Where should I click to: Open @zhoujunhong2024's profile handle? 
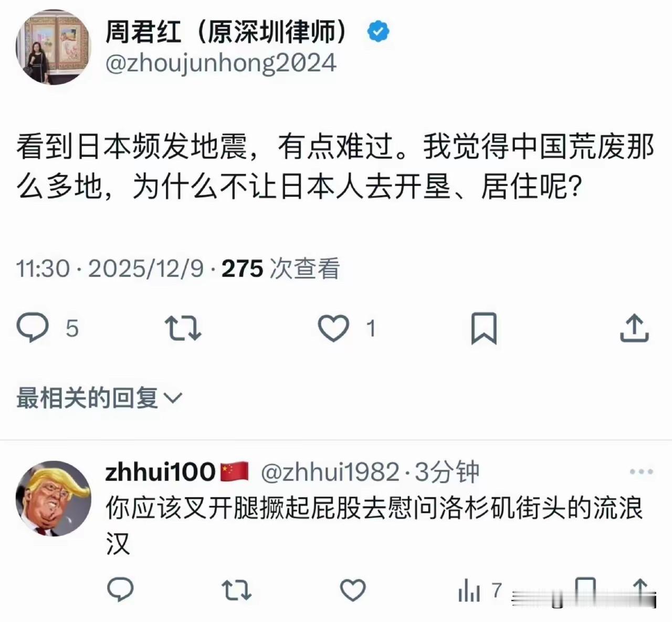pos(219,62)
